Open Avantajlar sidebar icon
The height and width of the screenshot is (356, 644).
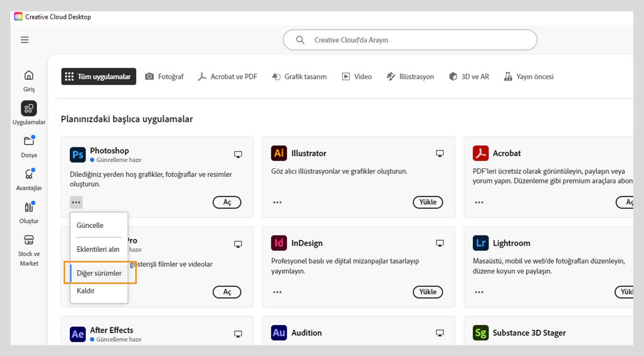click(29, 174)
